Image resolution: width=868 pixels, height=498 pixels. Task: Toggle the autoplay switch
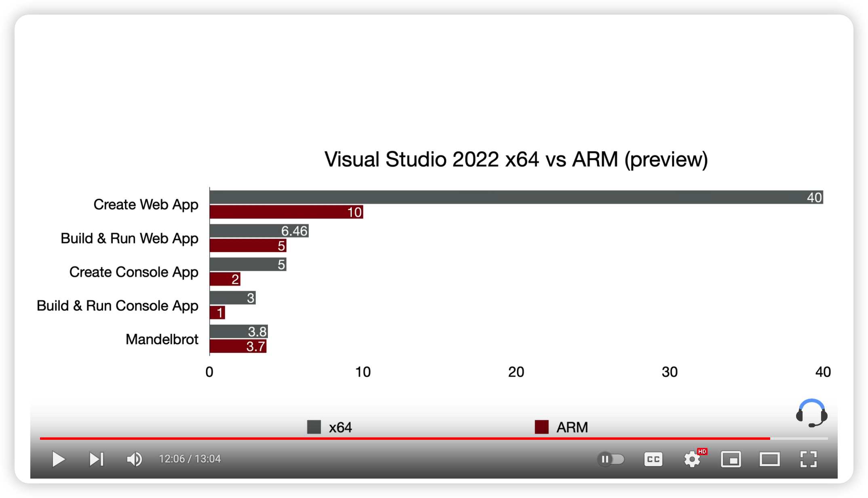tap(611, 459)
